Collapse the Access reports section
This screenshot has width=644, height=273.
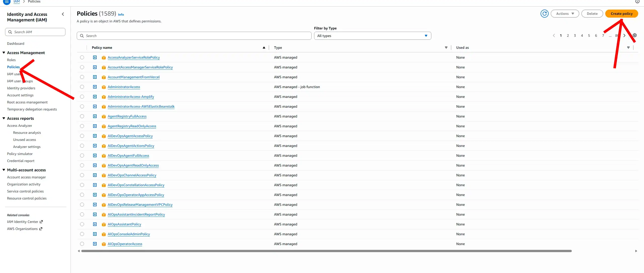(4, 118)
